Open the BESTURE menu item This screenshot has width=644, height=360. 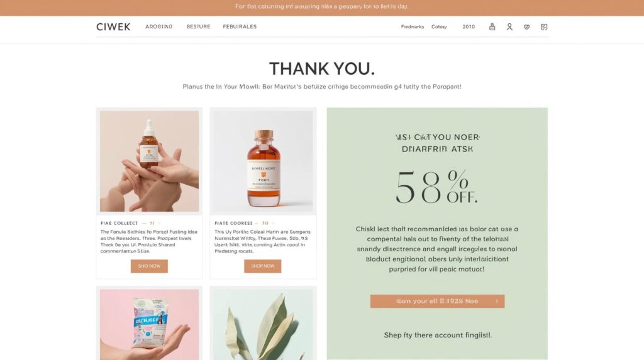pos(198,26)
